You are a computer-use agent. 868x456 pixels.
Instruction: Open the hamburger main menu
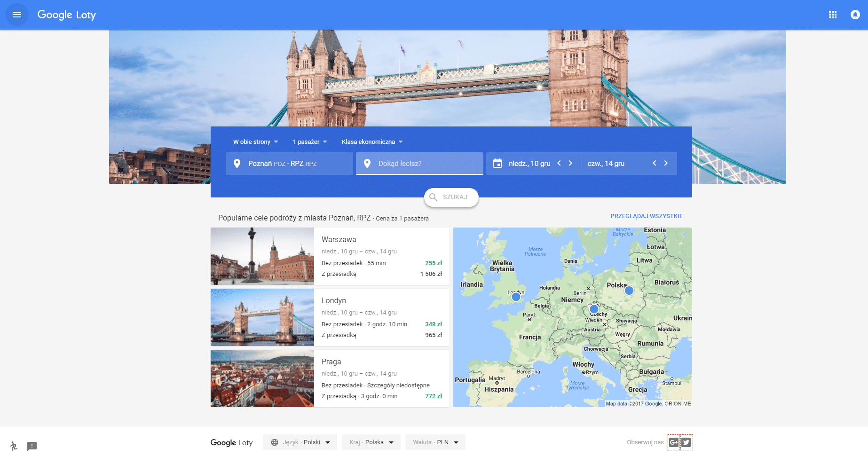click(x=17, y=15)
